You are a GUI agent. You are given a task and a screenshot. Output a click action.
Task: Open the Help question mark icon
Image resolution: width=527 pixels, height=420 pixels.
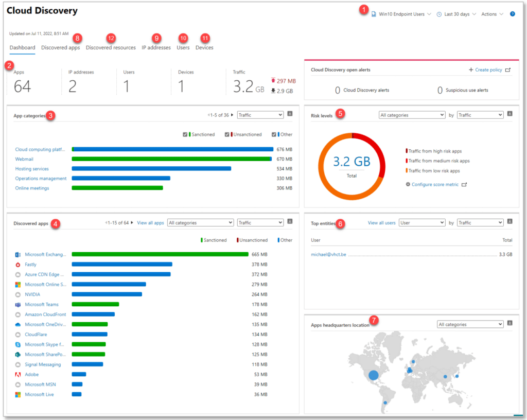(512, 14)
